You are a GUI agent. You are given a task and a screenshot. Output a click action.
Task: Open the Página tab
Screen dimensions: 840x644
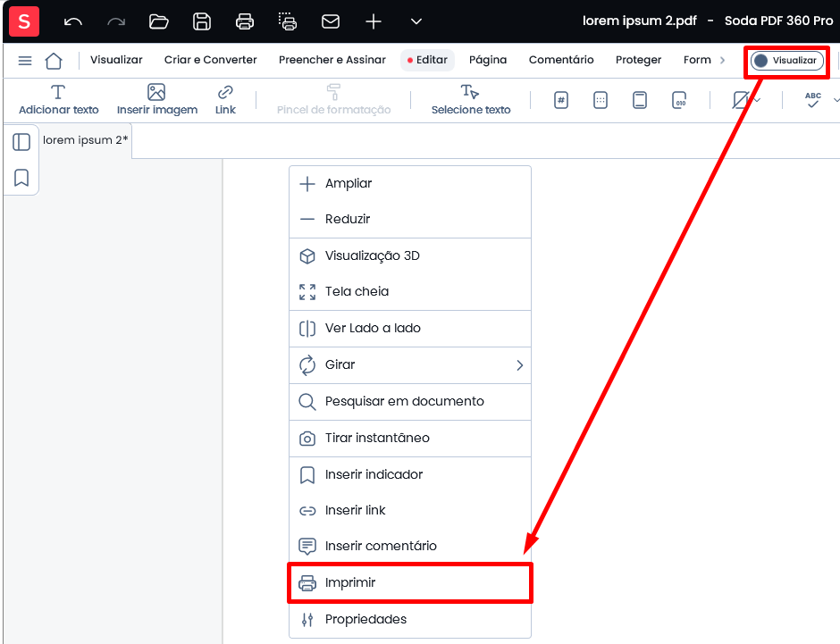pyautogui.click(x=488, y=60)
